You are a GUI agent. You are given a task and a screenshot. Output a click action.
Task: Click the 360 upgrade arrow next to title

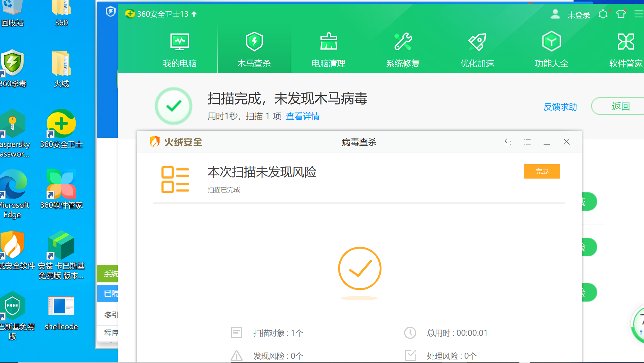tap(194, 14)
